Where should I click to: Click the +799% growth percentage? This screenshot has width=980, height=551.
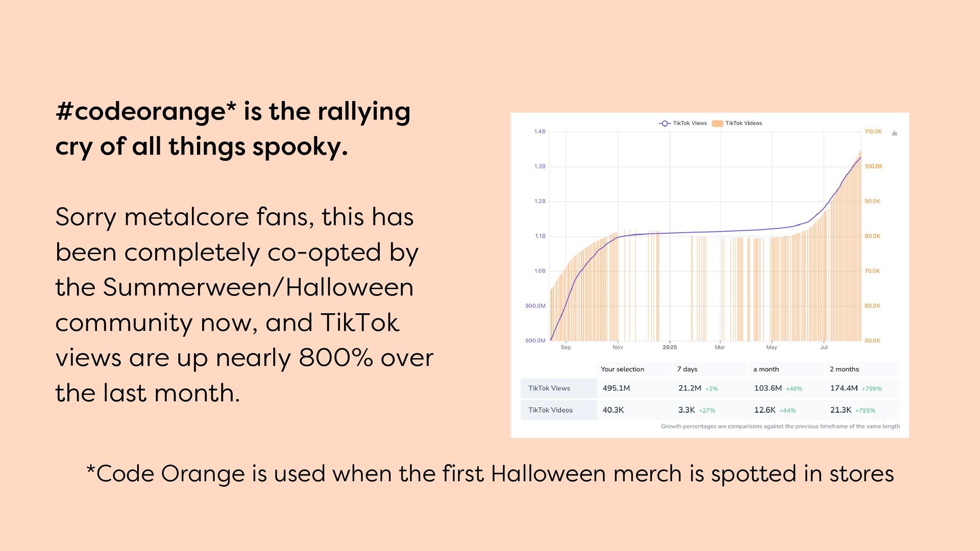[x=871, y=389]
